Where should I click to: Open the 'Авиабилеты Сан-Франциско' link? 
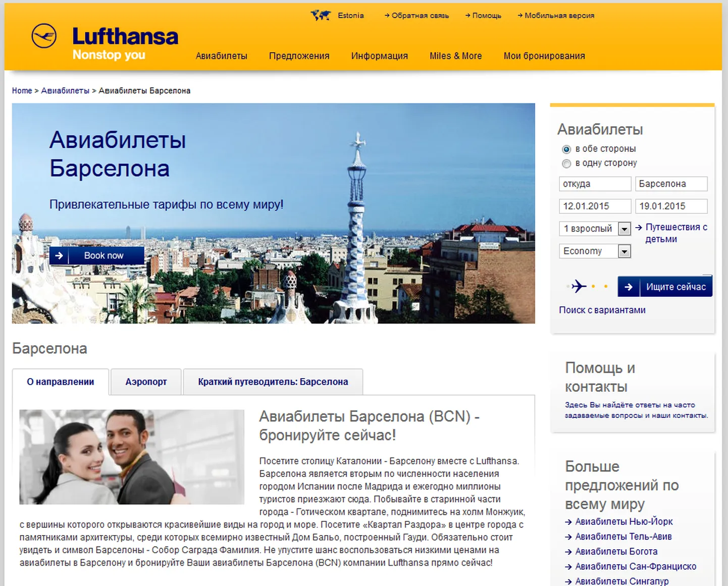(x=636, y=567)
